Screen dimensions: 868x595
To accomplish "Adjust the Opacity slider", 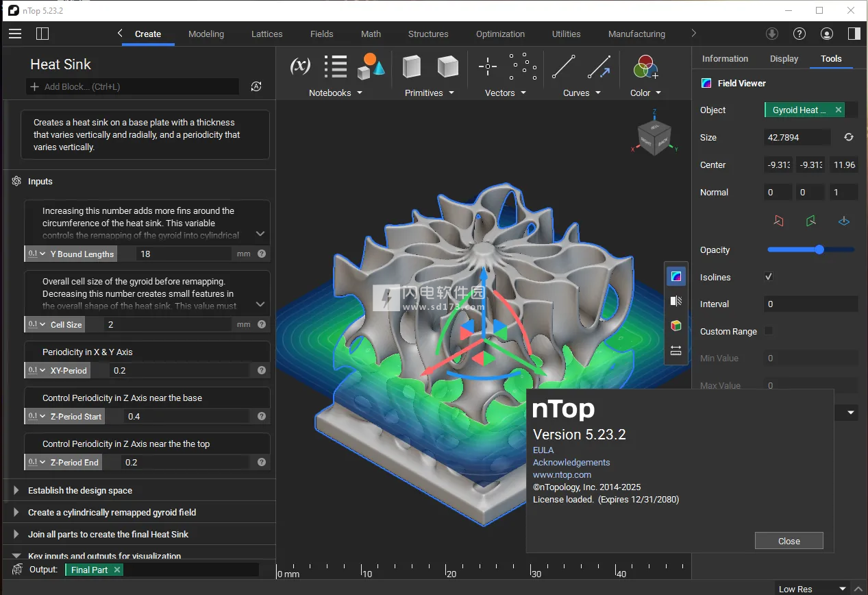I will (x=811, y=250).
